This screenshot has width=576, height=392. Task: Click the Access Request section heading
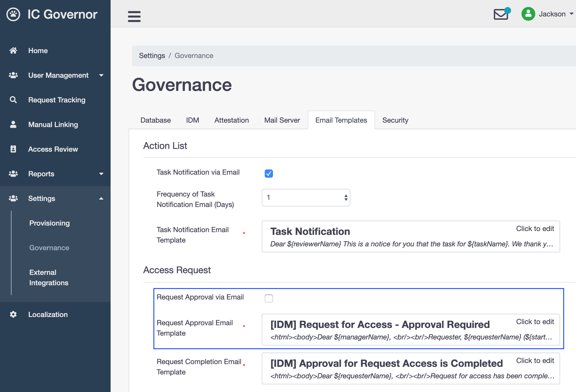(x=177, y=270)
